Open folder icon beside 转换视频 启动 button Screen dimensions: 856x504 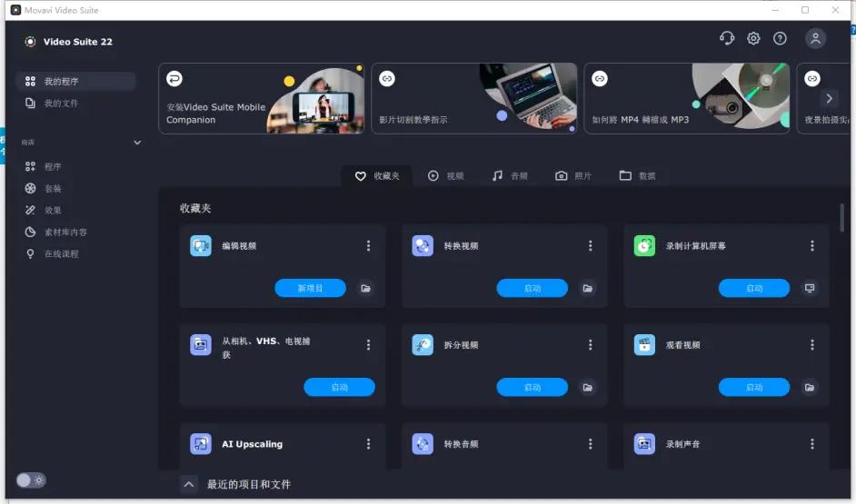click(x=588, y=288)
